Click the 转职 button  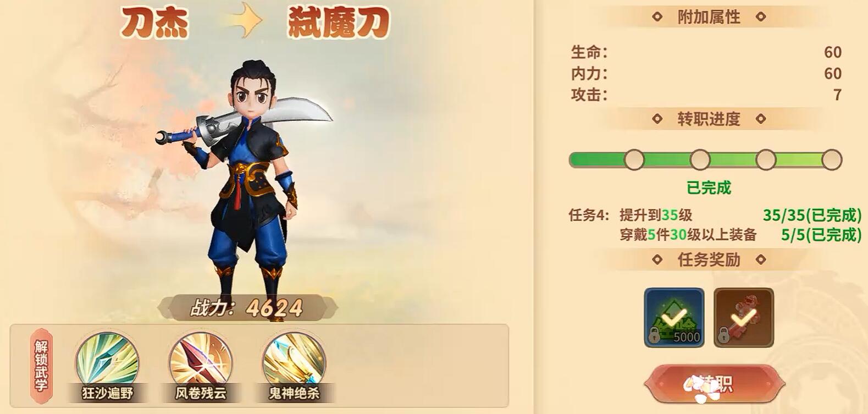[715, 384]
